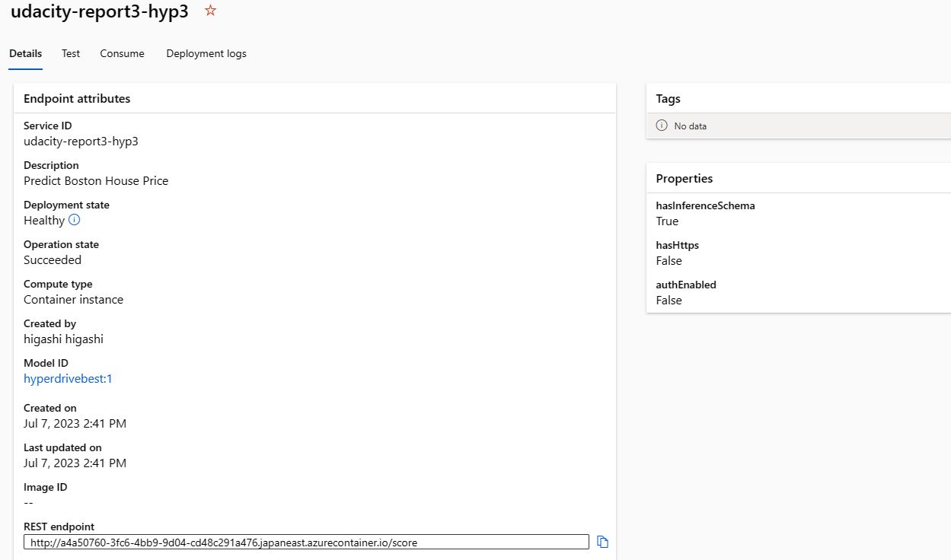
Task: Click the authEnabled False value
Action: click(x=668, y=300)
